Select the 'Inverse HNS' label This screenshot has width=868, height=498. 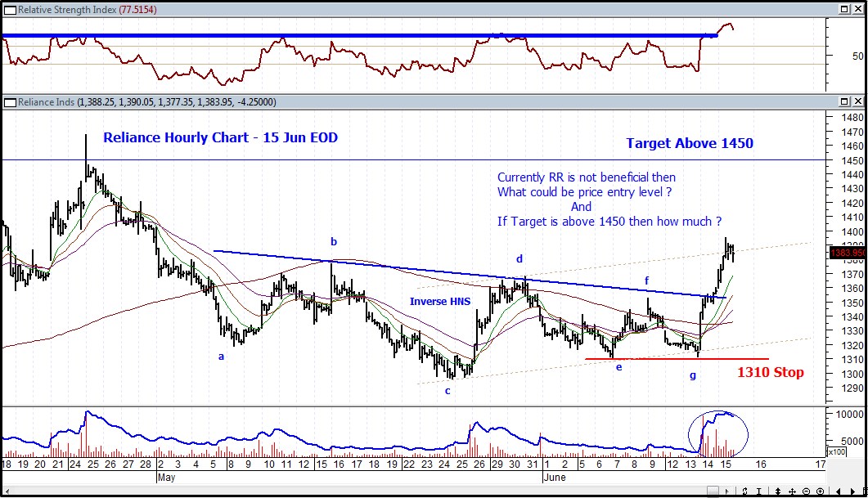(x=440, y=302)
